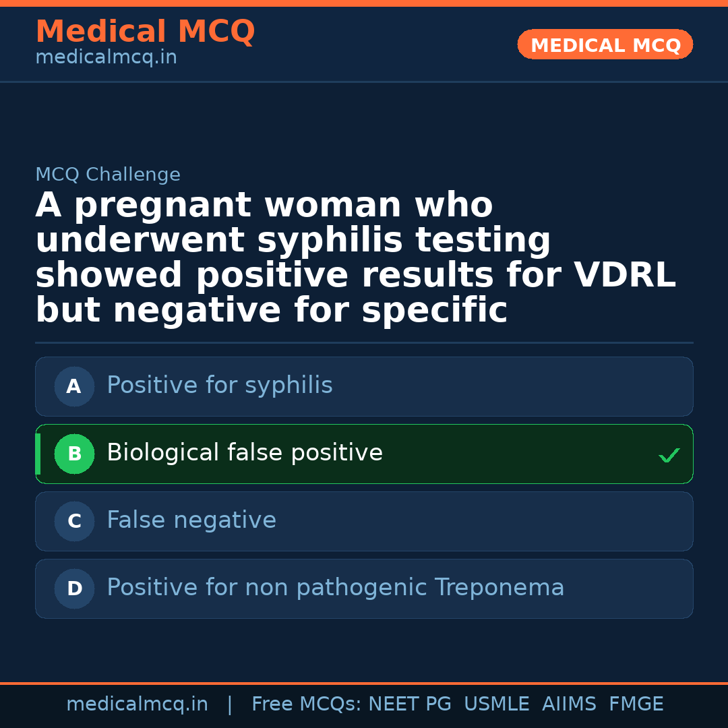Click the letter A circle badge

coord(74,386)
